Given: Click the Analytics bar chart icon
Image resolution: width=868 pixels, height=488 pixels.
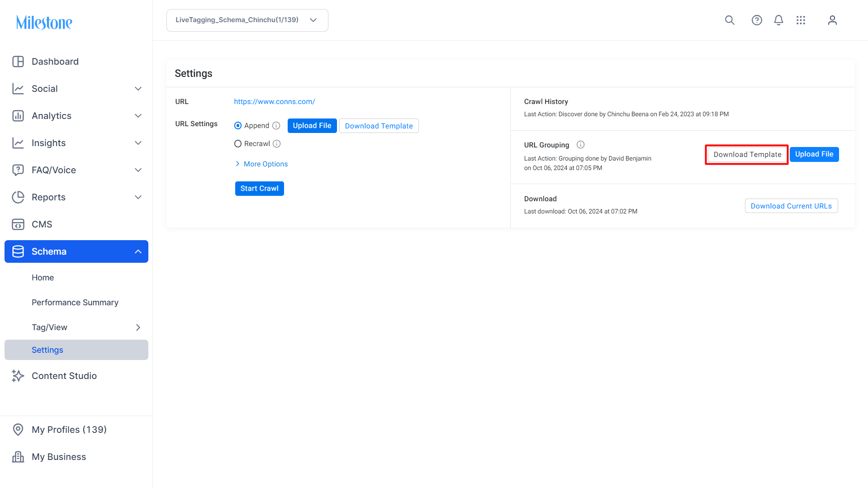Looking at the screenshot, I should (x=18, y=116).
